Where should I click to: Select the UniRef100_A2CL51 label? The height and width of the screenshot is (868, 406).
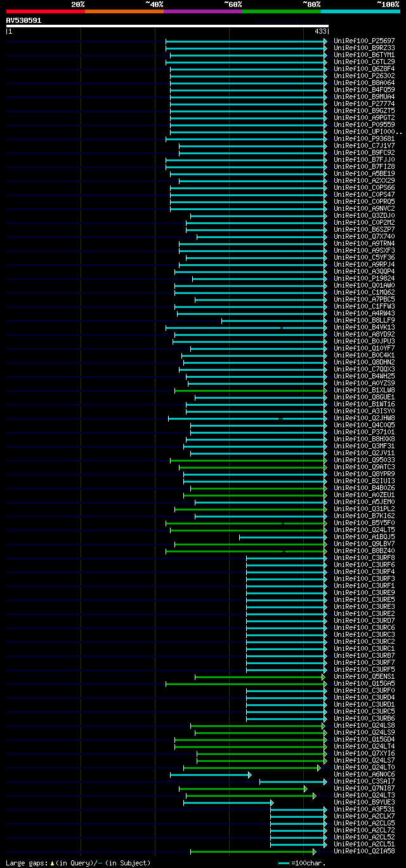[x=364, y=844]
